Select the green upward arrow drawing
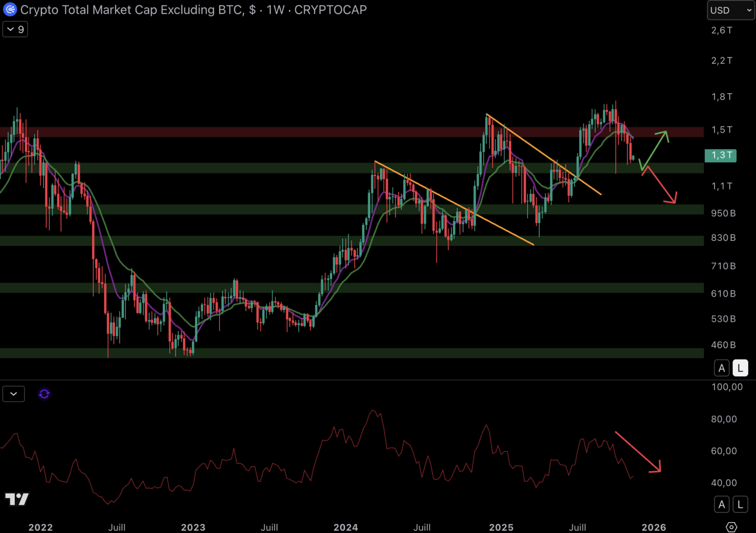This screenshot has height=533, width=756. [x=655, y=149]
